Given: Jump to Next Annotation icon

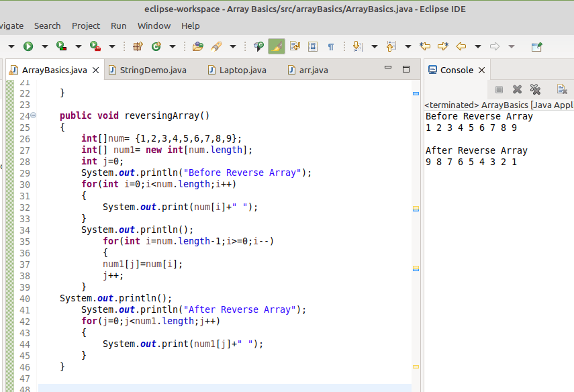Looking at the screenshot, I should click(357, 46).
